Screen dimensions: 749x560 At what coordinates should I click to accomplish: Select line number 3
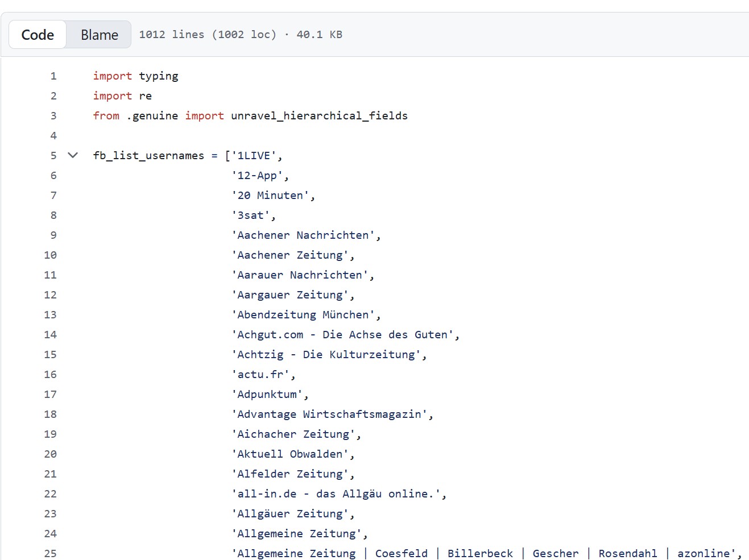point(53,116)
